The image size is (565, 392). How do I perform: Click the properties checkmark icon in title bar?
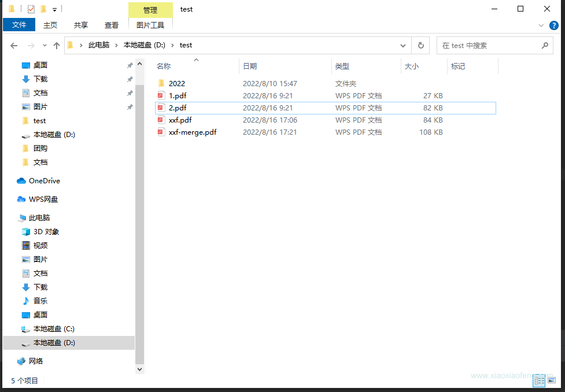coord(31,9)
